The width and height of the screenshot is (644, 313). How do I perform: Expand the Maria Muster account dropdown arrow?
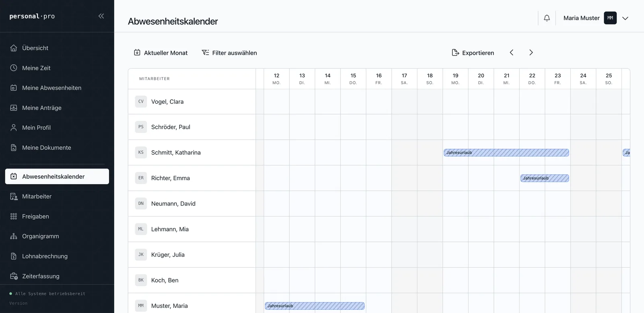(x=625, y=18)
